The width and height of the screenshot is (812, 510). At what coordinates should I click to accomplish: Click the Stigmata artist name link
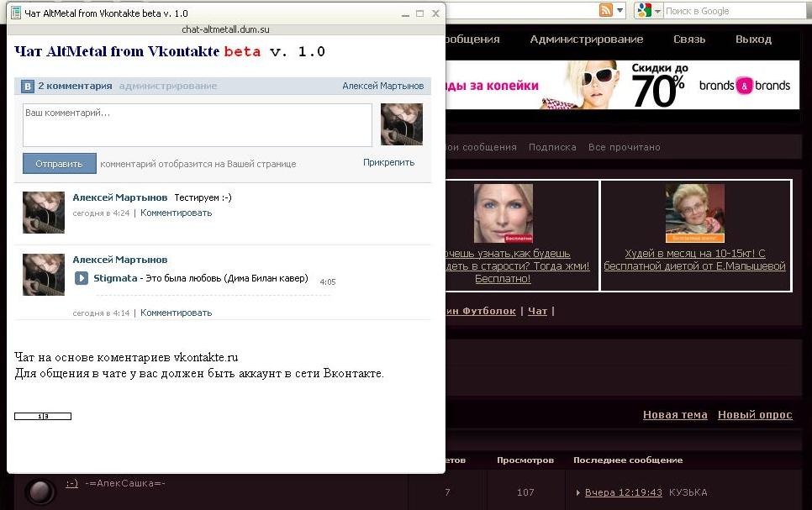coord(115,278)
